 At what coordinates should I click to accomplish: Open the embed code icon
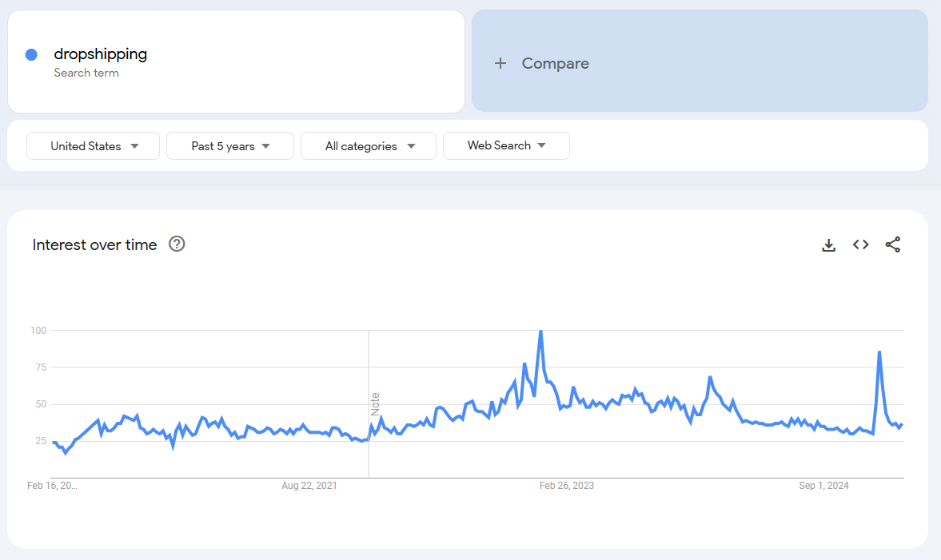860,244
